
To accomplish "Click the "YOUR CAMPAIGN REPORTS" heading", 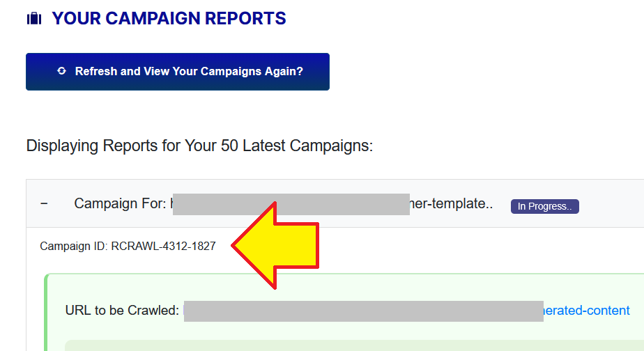I will [x=169, y=19].
